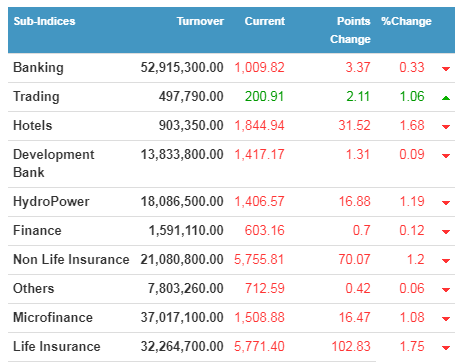The image size is (462, 363).
Task: Click the Others row current value 712.59
Action: point(265,288)
